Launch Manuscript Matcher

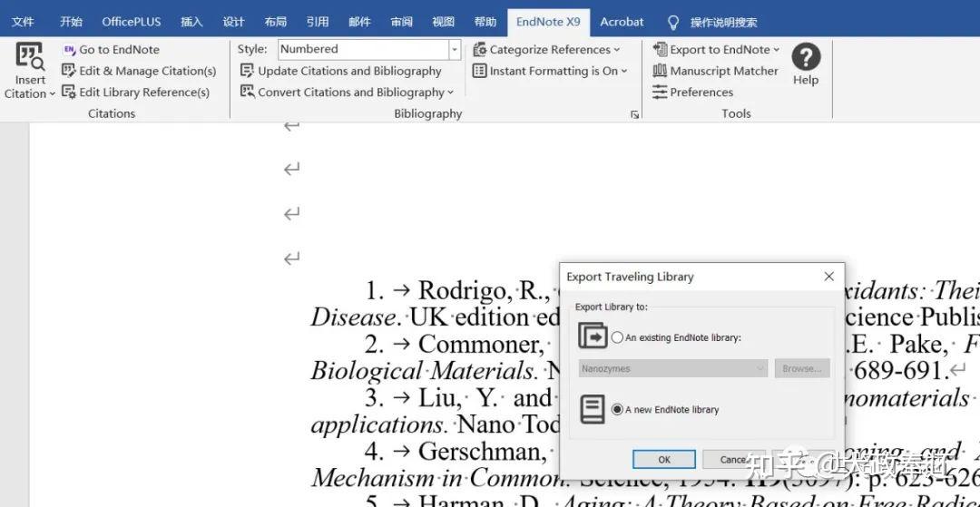[716, 71]
